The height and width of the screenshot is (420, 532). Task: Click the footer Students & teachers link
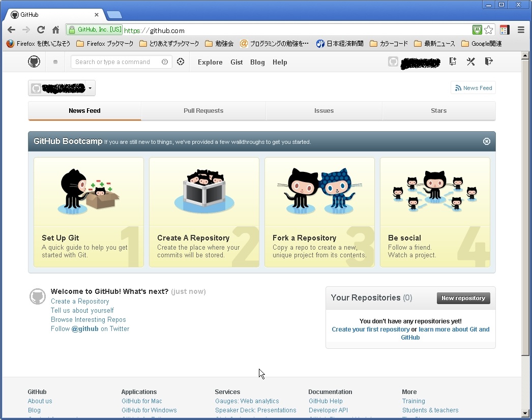pyautogui.click(x=430, y=410)
